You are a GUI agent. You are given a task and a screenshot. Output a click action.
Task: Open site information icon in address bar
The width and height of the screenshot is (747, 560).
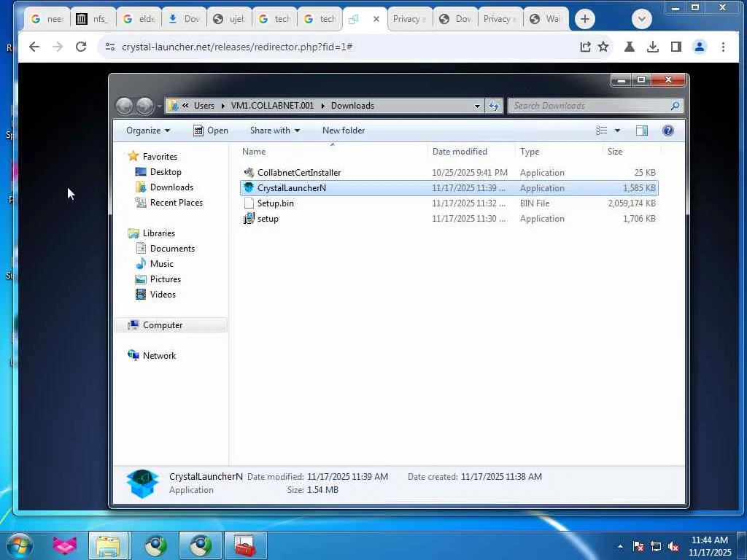coord(110,47)
